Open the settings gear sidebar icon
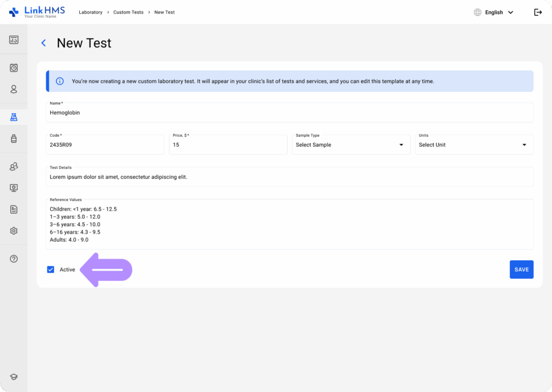The height and width of the screenshot is (392, 552). (x=13, y=231)
